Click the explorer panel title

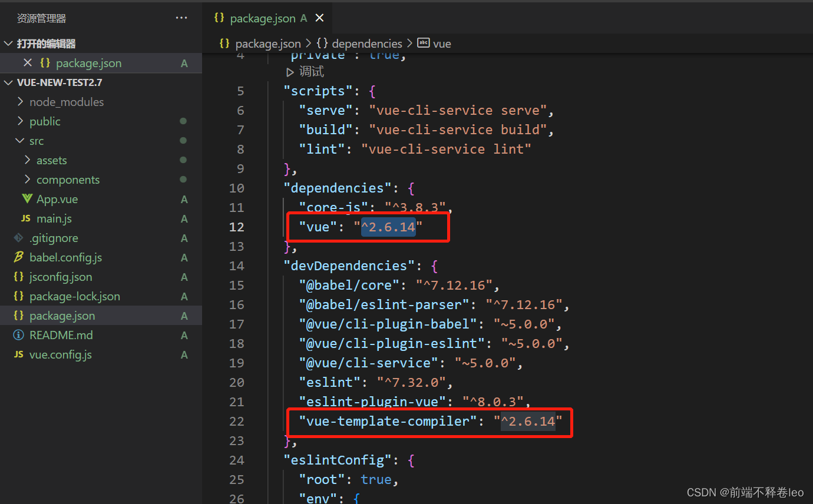(41, 19)
